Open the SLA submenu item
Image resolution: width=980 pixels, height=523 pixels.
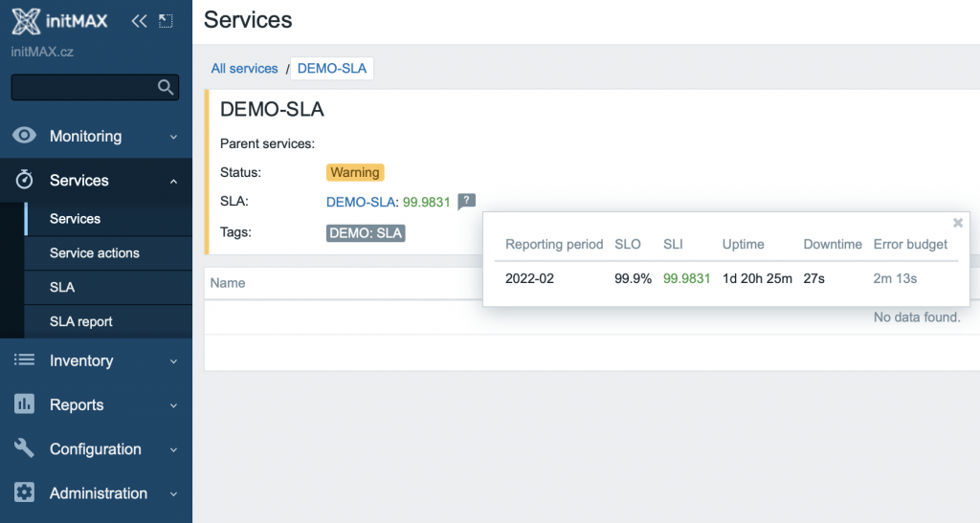(62, 288)
